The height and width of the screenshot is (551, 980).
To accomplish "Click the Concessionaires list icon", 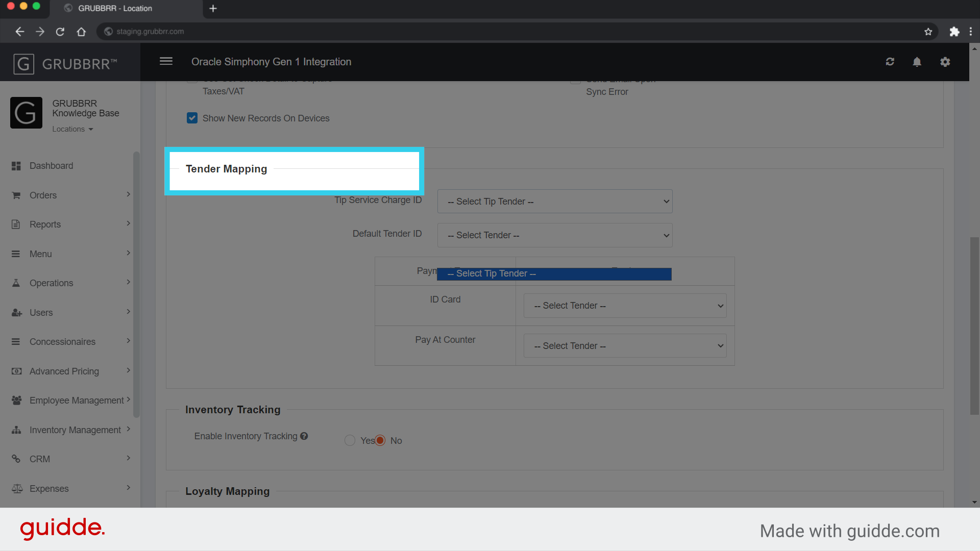I will point(16,342).
